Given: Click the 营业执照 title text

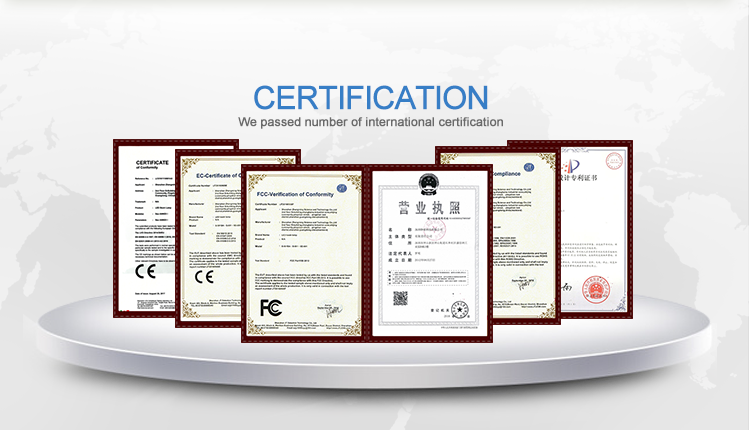Looking at the screenshot, I should point(430,208).
